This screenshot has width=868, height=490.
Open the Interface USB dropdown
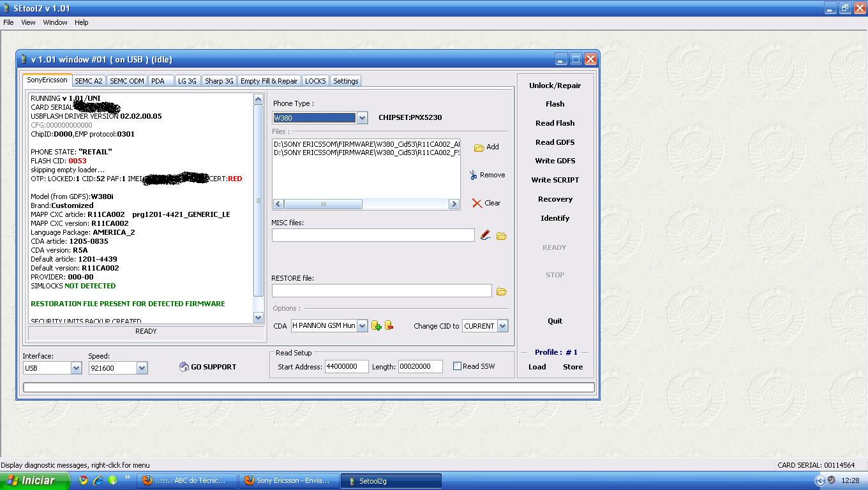[x=76, y=368]
